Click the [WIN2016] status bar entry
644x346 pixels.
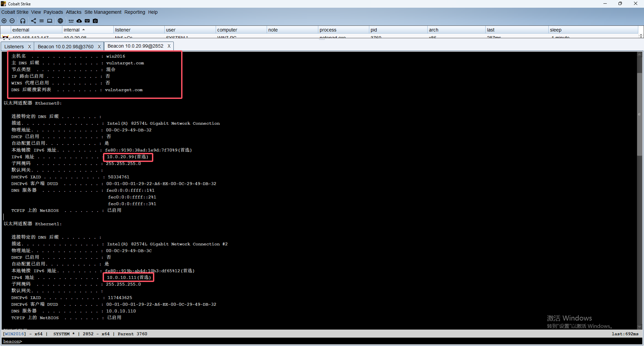point(14,334)
